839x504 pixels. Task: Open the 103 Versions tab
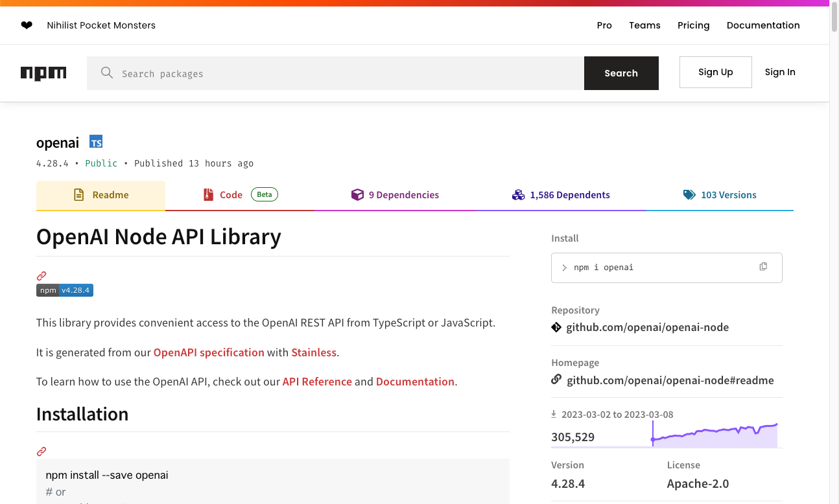coord(720,195)
